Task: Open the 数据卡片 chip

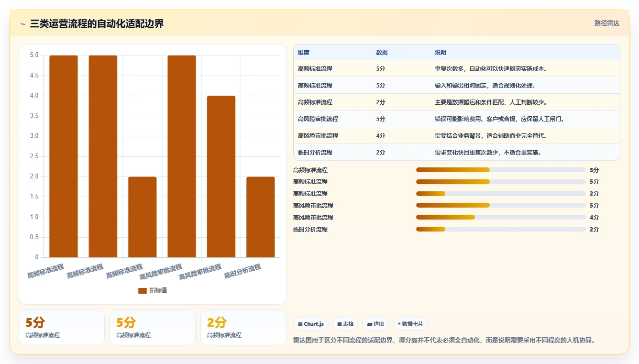Action: coord(410,324)
